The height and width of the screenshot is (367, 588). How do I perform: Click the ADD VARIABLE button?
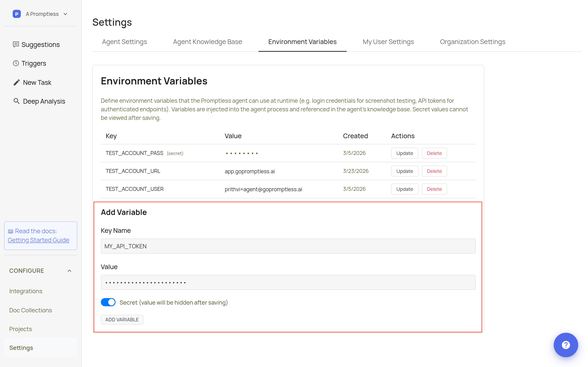point(122,319)
